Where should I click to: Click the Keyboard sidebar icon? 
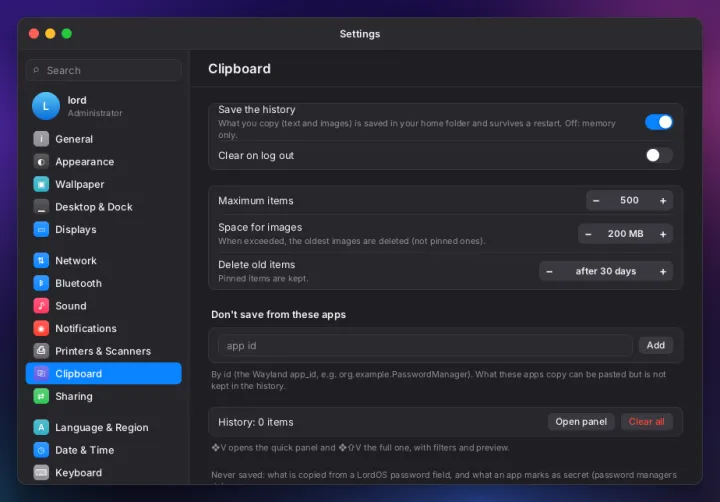coord(41,472)
